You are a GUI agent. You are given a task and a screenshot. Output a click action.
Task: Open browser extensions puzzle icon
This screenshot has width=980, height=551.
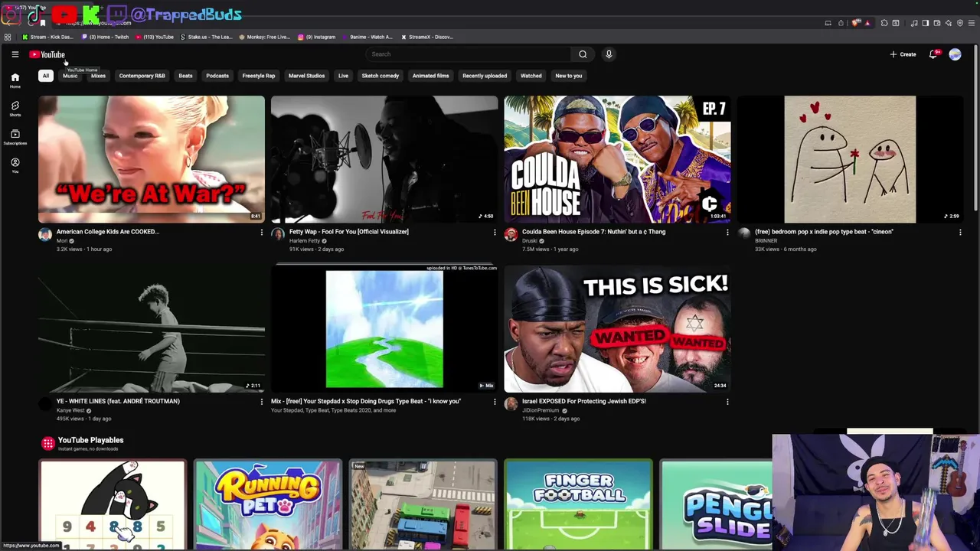(x=884, y=23)
